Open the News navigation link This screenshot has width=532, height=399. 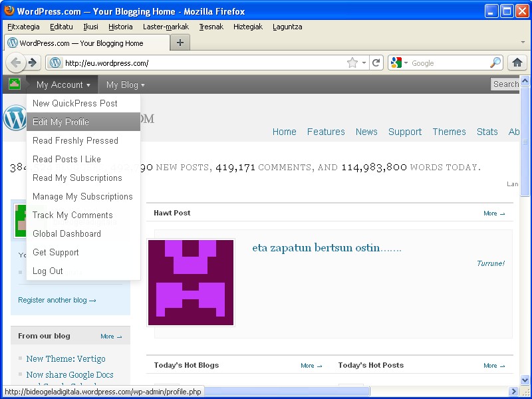pos(366,132)
